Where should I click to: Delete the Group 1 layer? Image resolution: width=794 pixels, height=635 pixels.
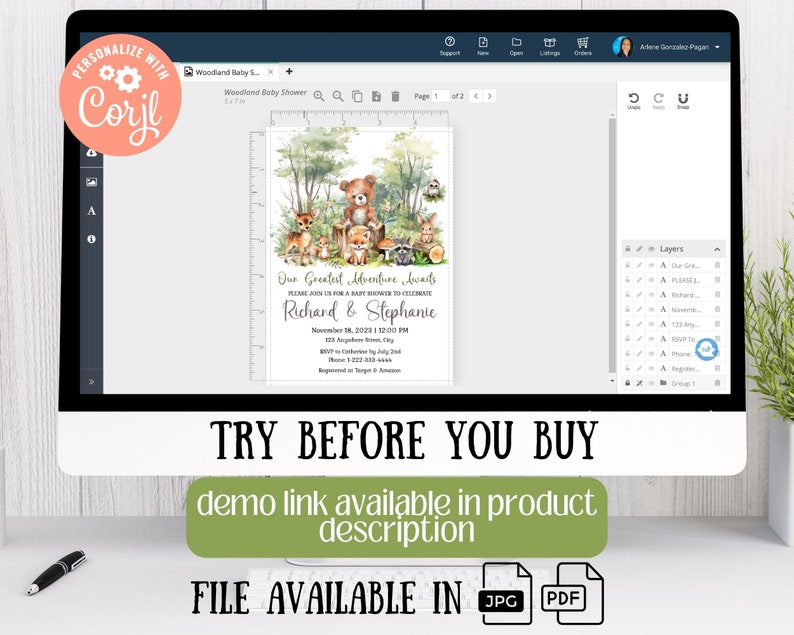click(x=717, y=383)
